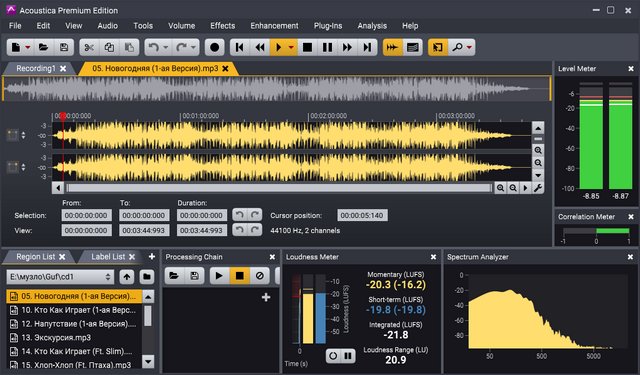Close the Correlation Meter panel
The height and width of the screenshot is (375, 640).
pos(631,217)
